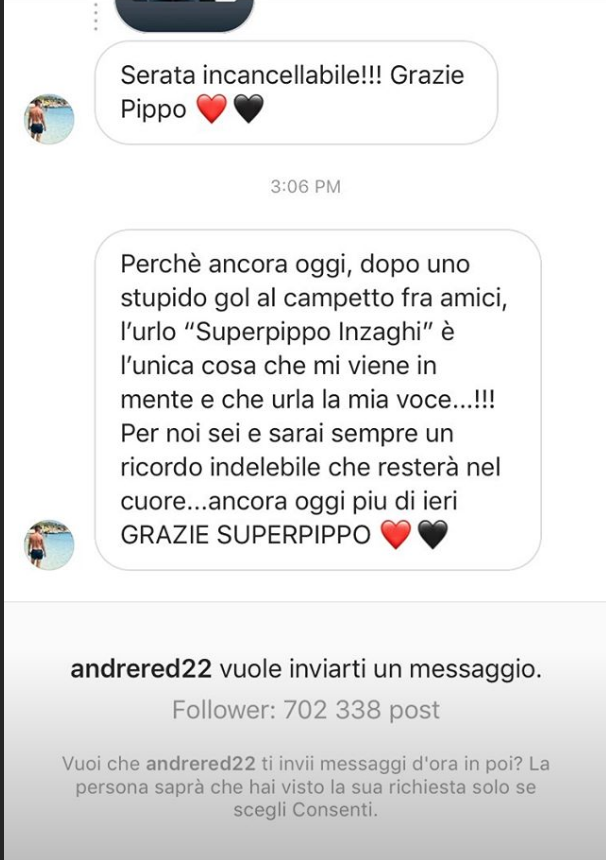This screenshot has height=860, width=606.
Task: Click andrered22 username in the footer question
Action: point(201,763)
